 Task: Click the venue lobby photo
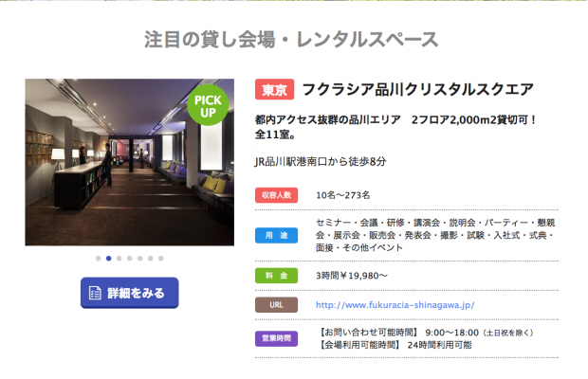pos(129,162)
